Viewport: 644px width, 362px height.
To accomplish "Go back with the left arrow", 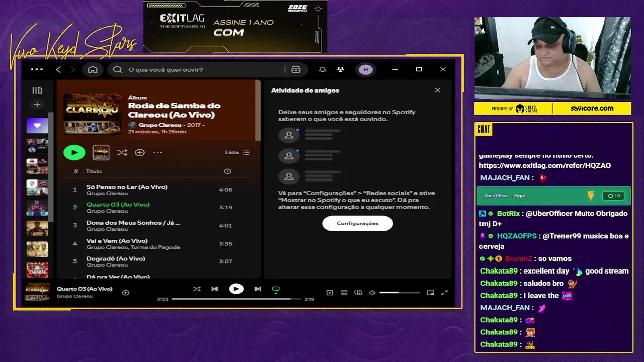I will tap(58, 69).
